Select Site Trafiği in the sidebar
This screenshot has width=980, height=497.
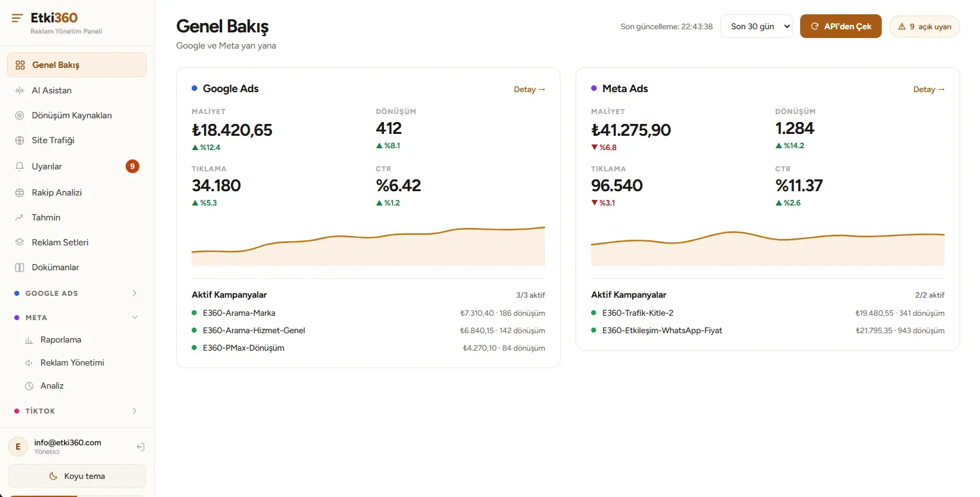(77, 140)
